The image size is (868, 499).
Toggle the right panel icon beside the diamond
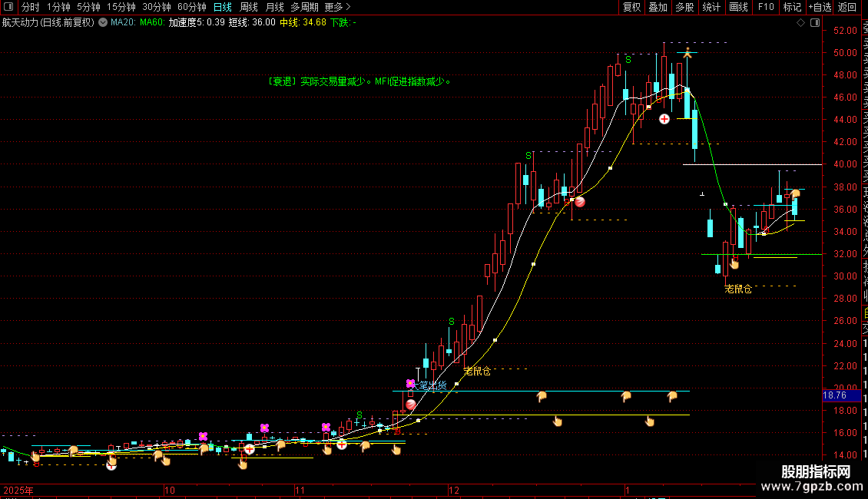point(815,22)
